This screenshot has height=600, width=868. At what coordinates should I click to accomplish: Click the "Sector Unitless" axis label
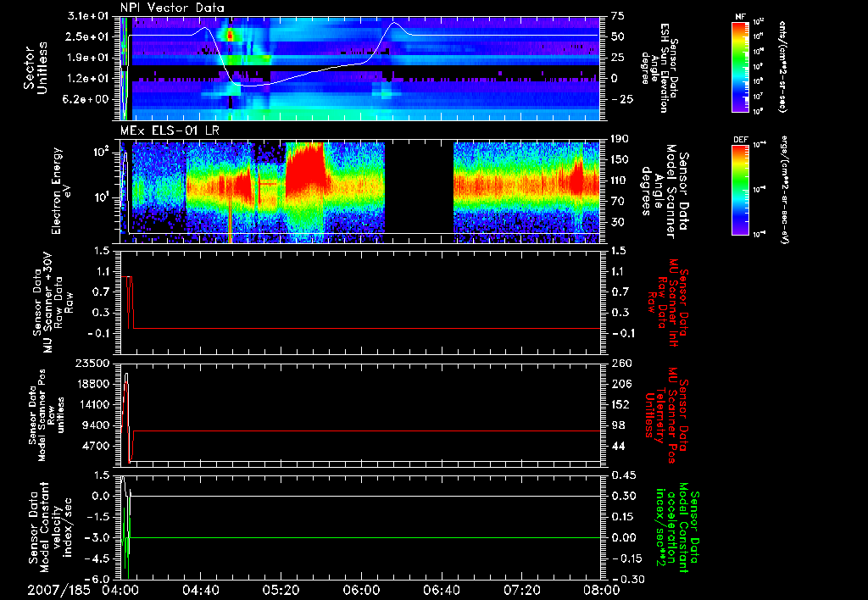click(x=35, y=68)
